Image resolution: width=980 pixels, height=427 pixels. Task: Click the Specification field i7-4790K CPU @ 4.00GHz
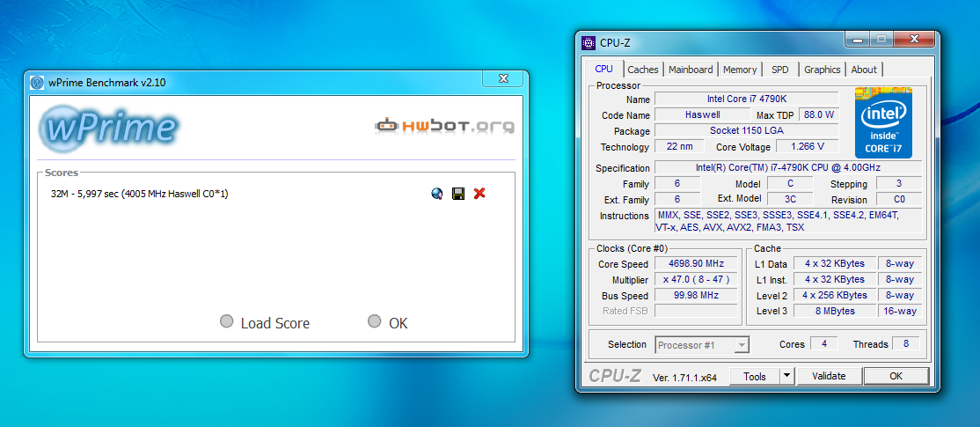click(787, 167)
